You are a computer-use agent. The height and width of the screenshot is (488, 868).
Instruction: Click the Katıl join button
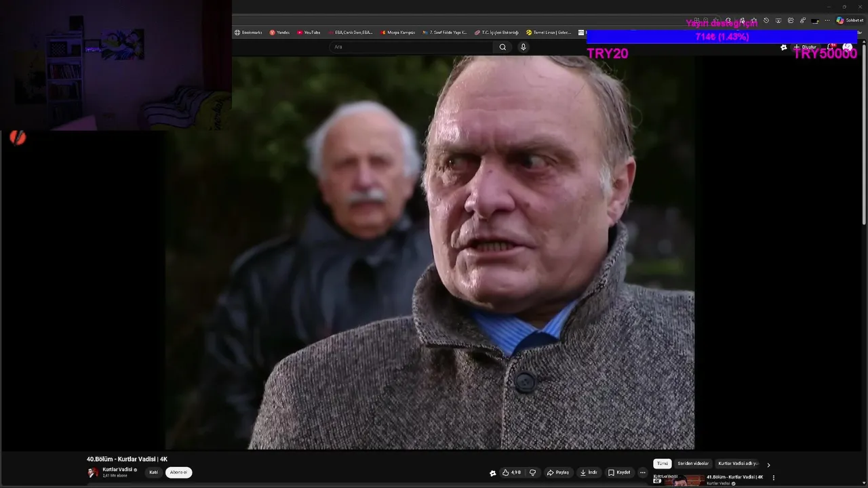click(154, 472)
